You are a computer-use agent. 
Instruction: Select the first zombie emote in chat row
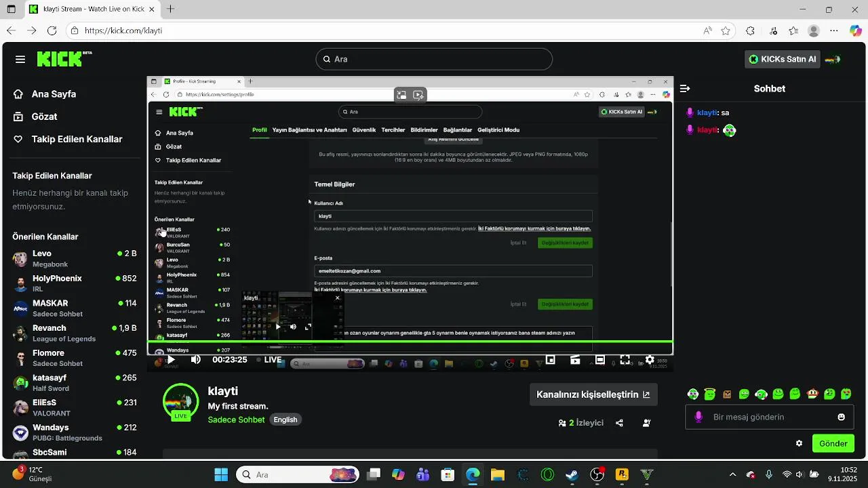tap(693, 394)
